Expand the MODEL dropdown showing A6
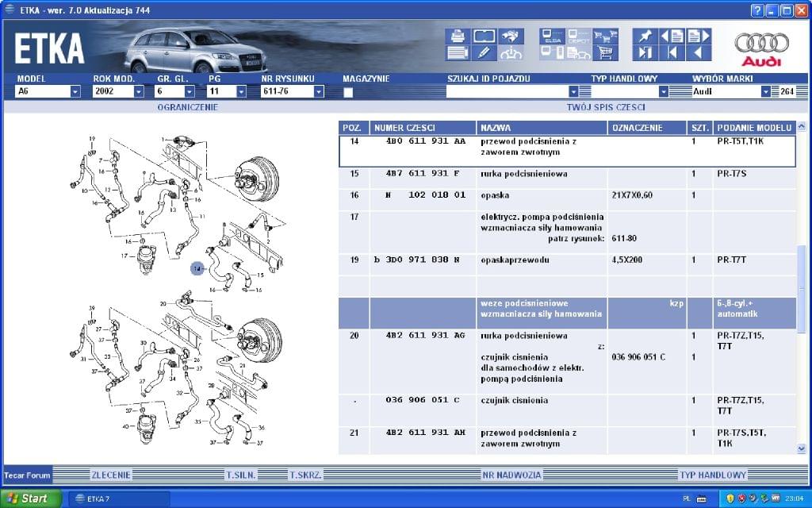The image size is (812, 508). [75, 92]
